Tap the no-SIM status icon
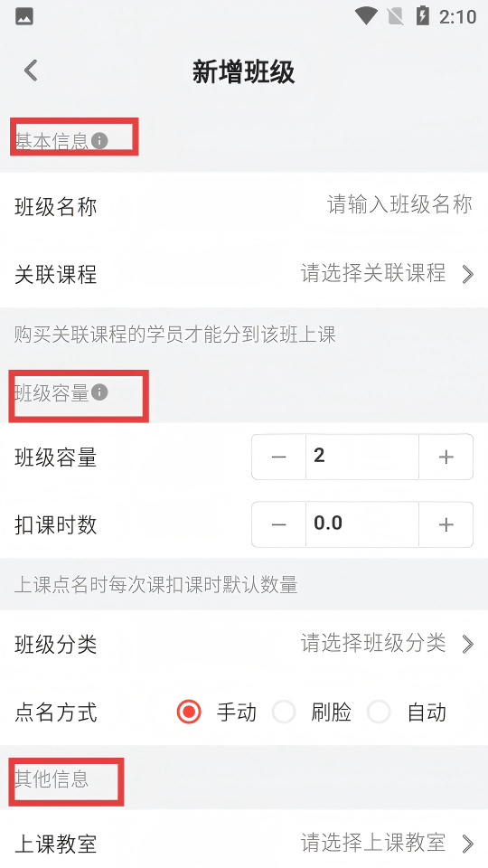This screenshot has height=868, width=488. 395,16
